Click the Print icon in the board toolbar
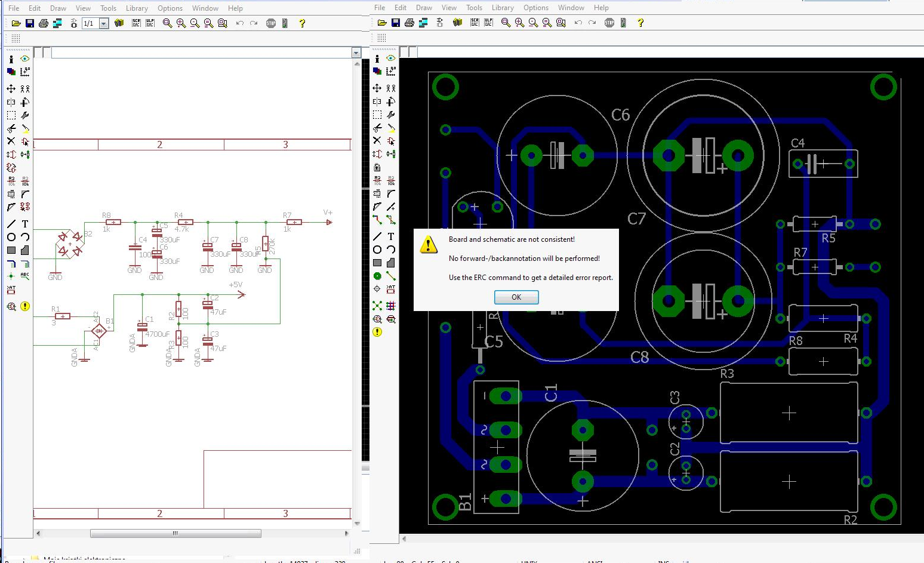The height and width of the screenshot is (563, 924). point(409,23)
